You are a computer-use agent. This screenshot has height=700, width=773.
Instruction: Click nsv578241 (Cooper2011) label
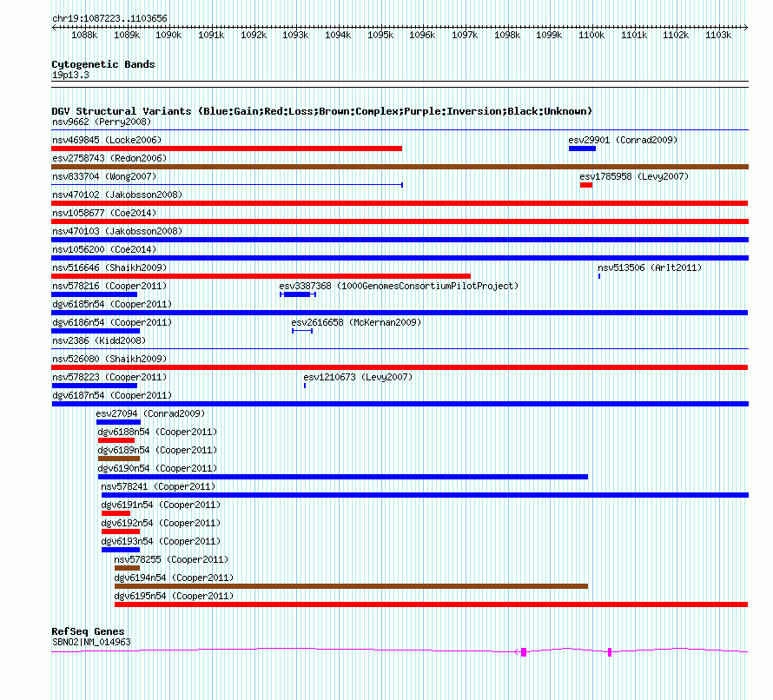pyautogui.click(x=158, y=486)
